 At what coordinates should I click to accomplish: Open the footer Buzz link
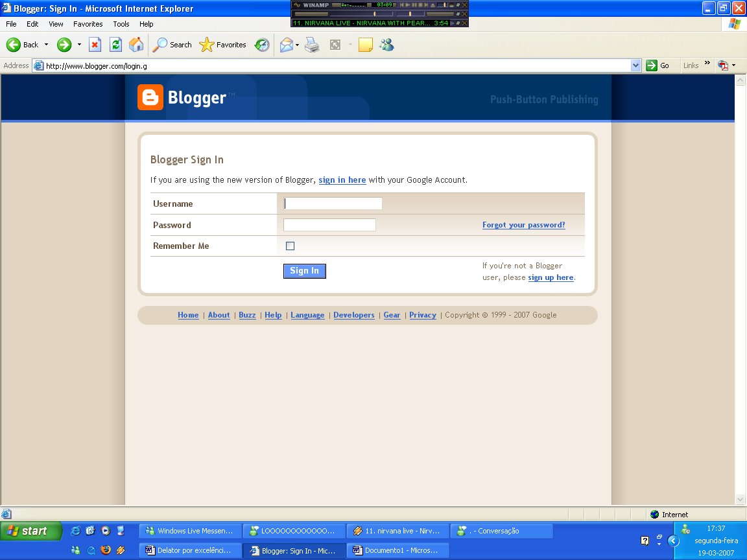[247, 315]
